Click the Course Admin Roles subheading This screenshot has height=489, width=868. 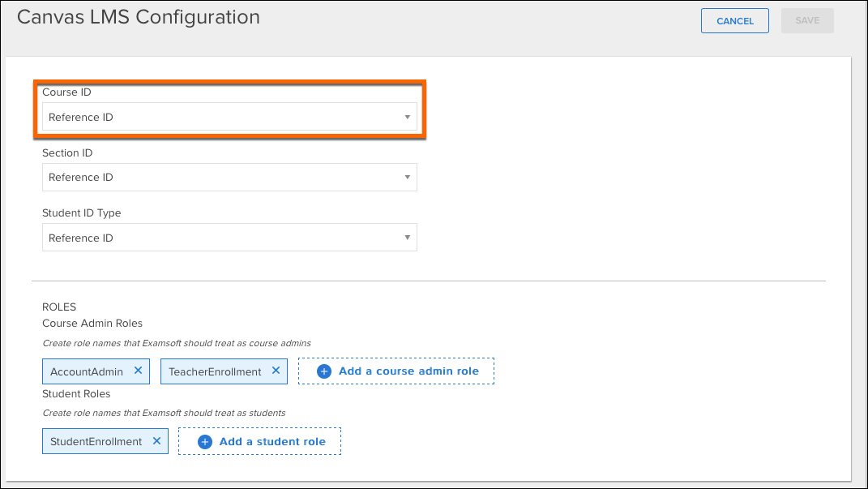point(92,323)
